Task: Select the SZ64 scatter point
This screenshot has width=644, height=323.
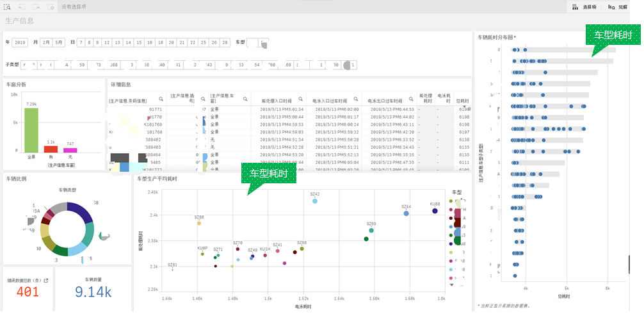Action: click(x=407, y=213)
